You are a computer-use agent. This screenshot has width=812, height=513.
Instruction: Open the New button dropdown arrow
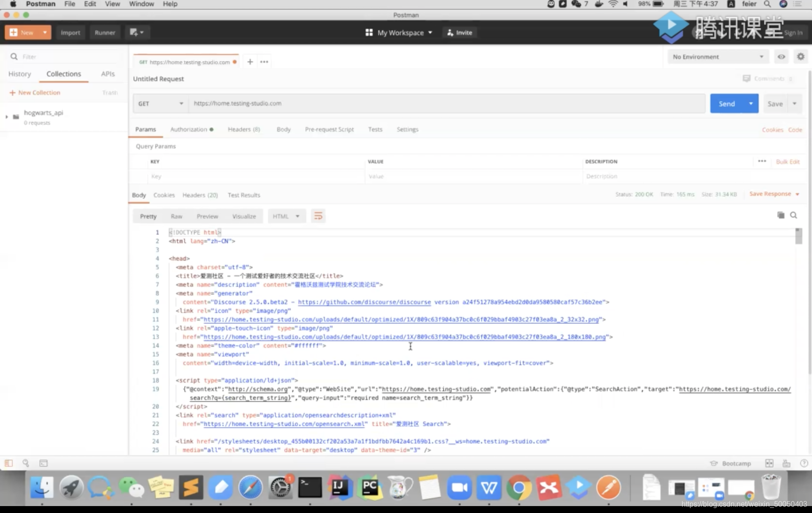[45, 32]
